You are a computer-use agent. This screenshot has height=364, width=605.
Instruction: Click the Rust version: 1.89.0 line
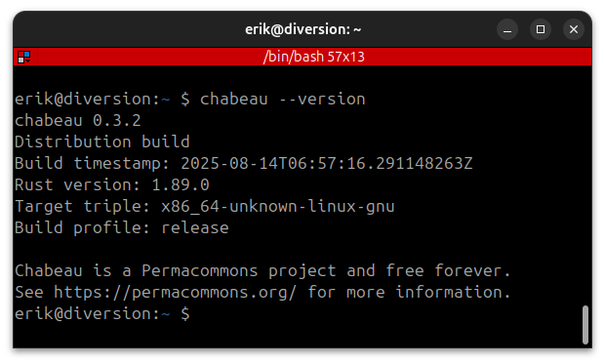click(x=112, y=184)
